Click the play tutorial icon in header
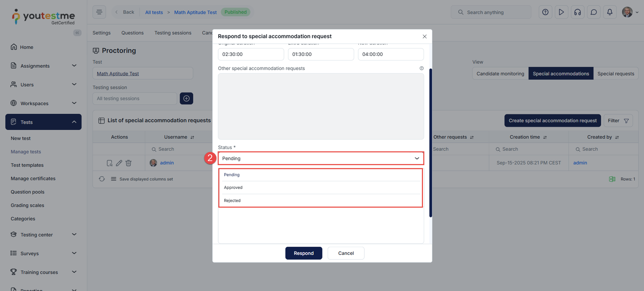Viewport: 644px width, 291px height. tap(561, 12)
